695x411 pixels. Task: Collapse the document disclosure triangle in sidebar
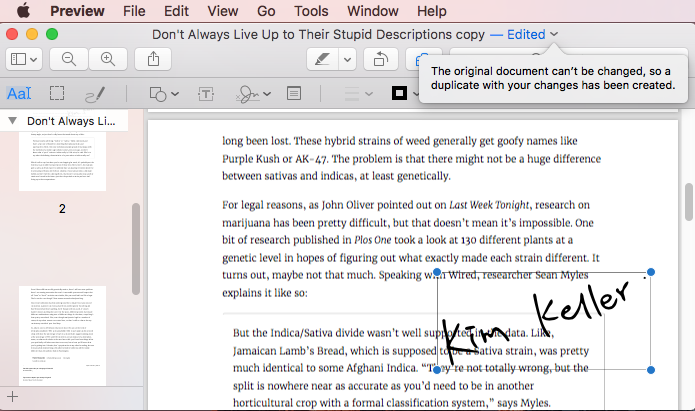12,121
